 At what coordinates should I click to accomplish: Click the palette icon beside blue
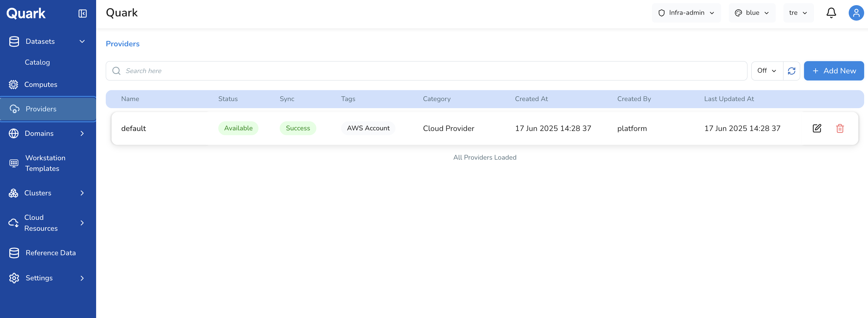738,13
